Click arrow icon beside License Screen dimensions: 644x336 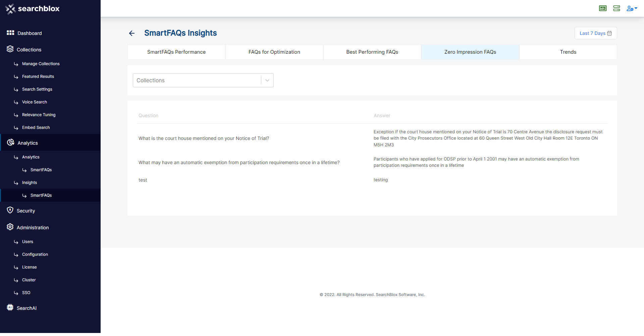pos(16,268)
